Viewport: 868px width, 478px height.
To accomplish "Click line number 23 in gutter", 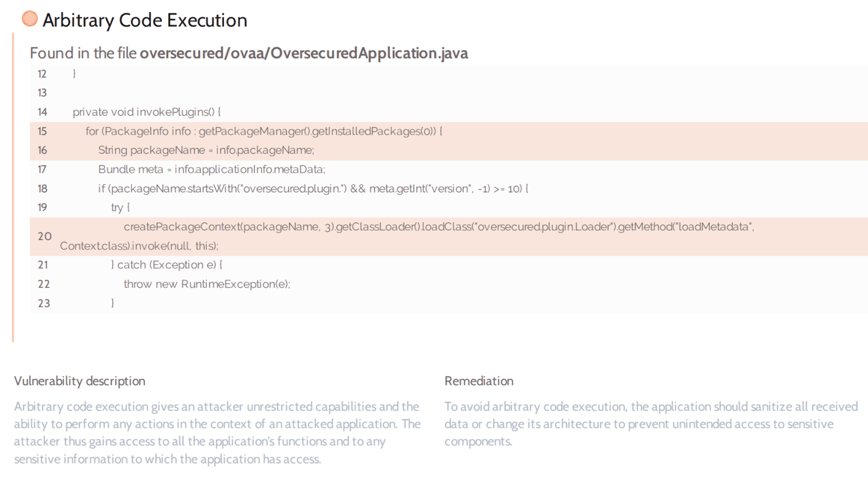I will [x=44, y=303].
